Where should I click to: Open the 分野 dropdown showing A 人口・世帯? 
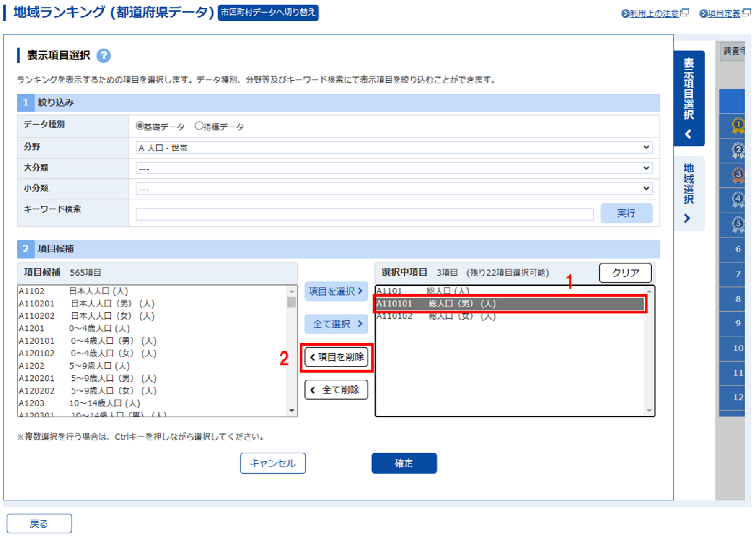pos(394,147)
